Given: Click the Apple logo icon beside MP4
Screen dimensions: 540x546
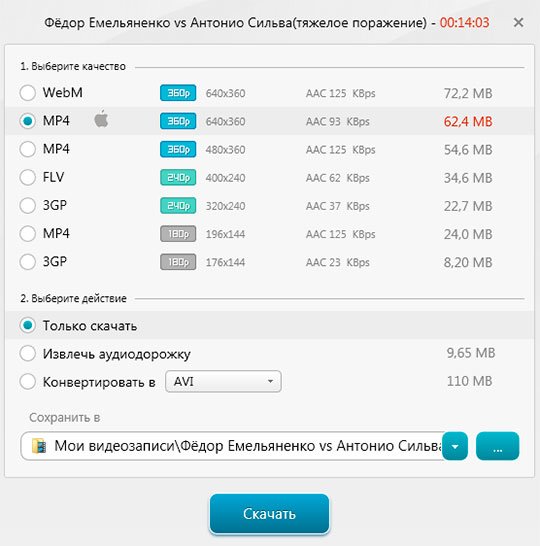Looking at the screenshot, I should (x=101, y=118).
